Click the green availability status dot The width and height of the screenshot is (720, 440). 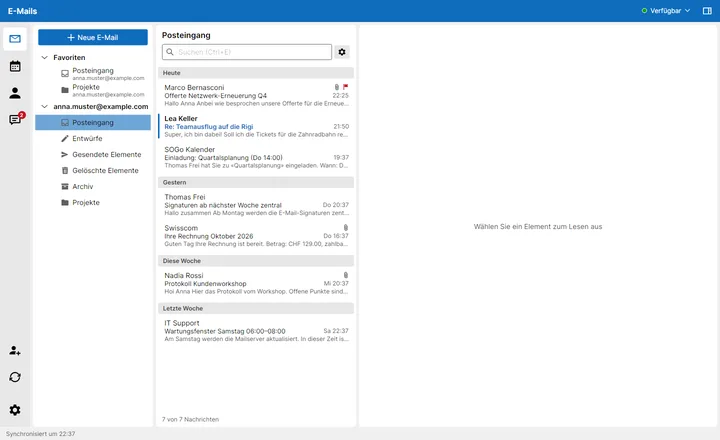point(644,11)
